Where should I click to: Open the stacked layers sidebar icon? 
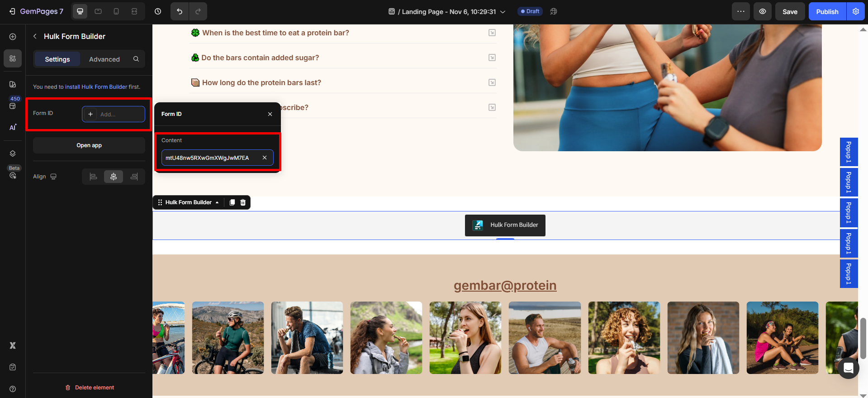[x=13, y=153]
